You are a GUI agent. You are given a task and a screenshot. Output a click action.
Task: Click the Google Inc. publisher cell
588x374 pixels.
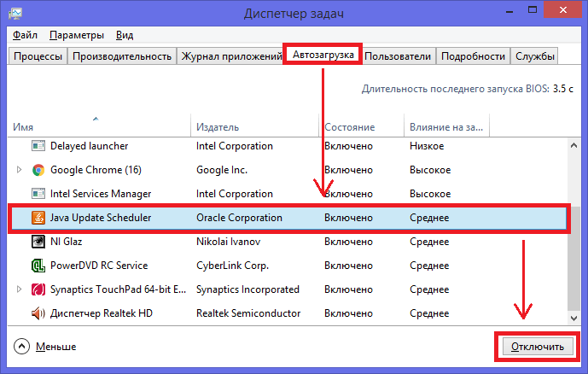(x=222, y=170)
